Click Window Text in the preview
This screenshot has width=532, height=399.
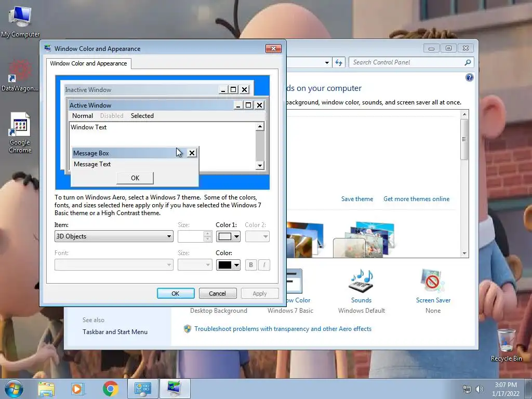(x=88, y=127)
